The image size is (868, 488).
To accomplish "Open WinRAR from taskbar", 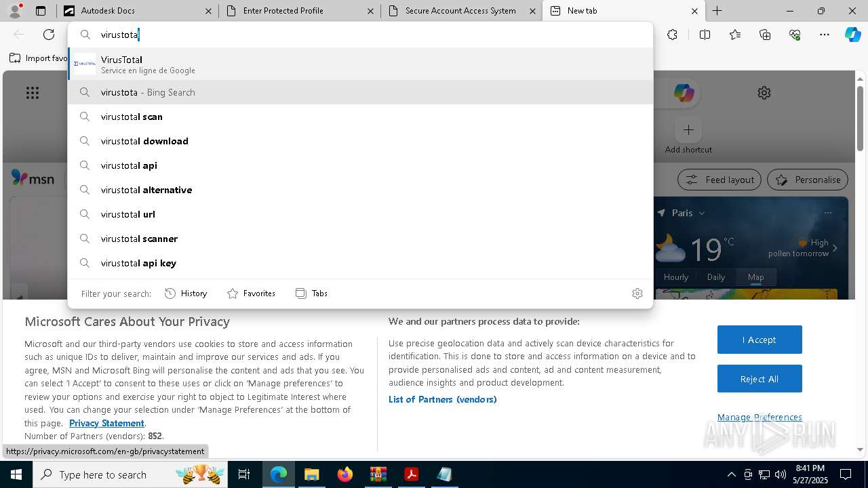I will [378, 474].
